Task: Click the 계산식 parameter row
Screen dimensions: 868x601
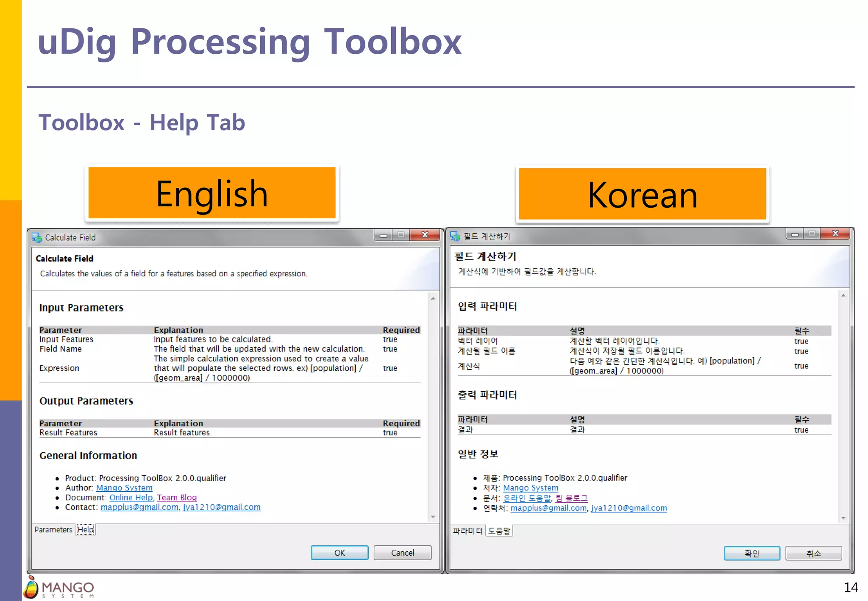Action: coord(644,366)
